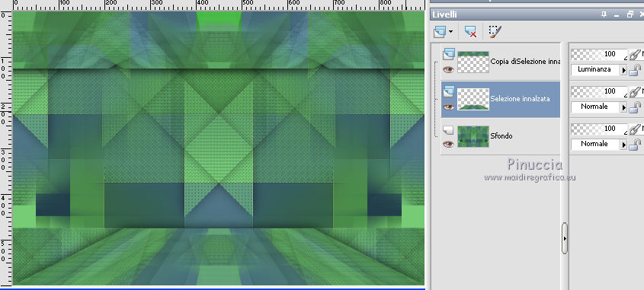Click the Delete Layer icon with red X
The width and height of the screenshot is (644, 290).
coord(470,31)
